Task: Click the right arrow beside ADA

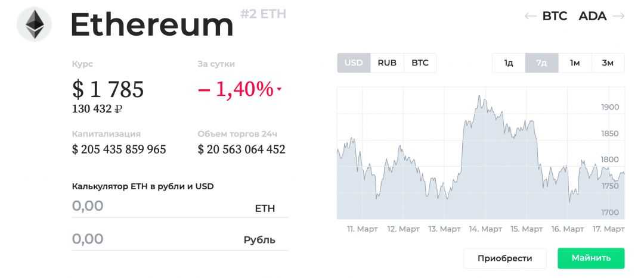Action: 618,16
